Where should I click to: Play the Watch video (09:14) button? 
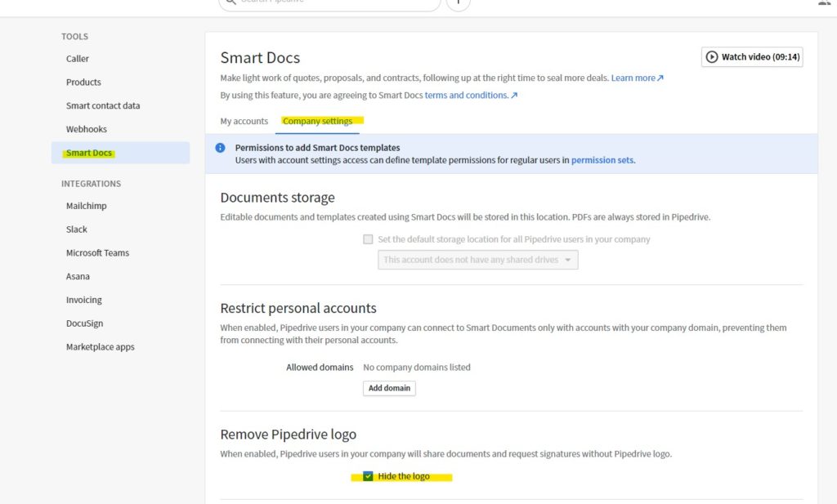click(752, 57)
